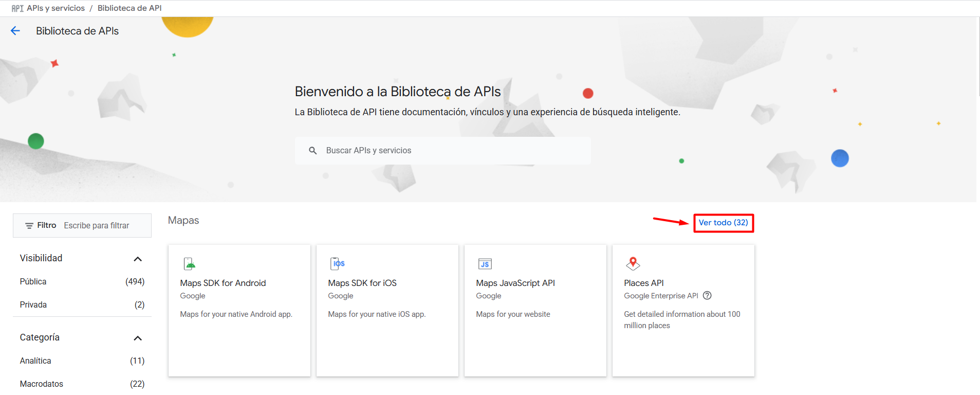Open Ver todo (32) maps link

[x=723, y=223]
